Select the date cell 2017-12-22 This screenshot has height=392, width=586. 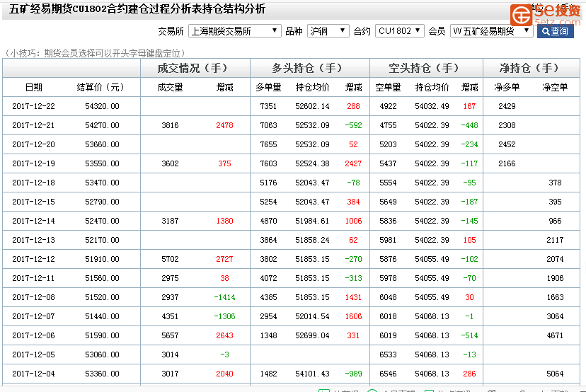pos(34,107)
